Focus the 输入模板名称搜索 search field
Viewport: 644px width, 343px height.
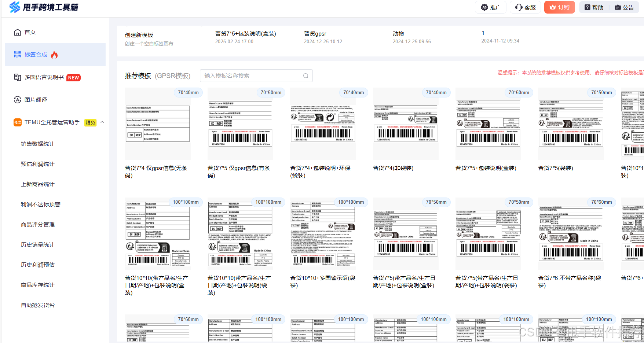click(x=256, y=76)
